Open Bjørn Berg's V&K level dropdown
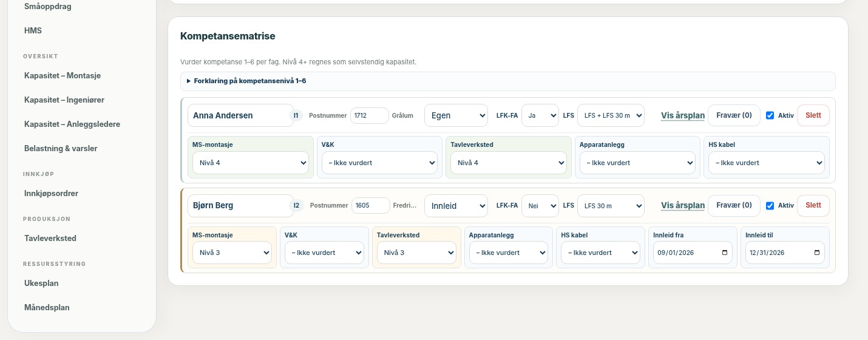This screenshot has height=340, width=868. 324,253
